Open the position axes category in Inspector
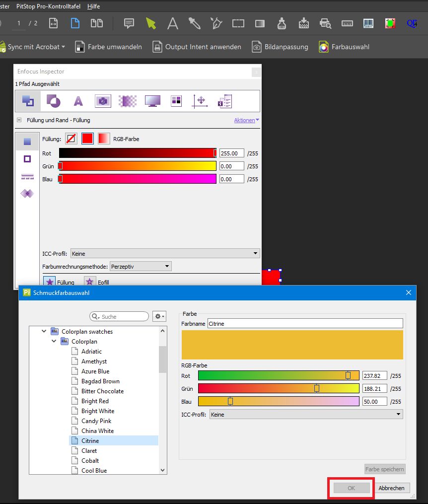Image resolution: width=428 pixels, height=504 pixels. pos(200,101)
